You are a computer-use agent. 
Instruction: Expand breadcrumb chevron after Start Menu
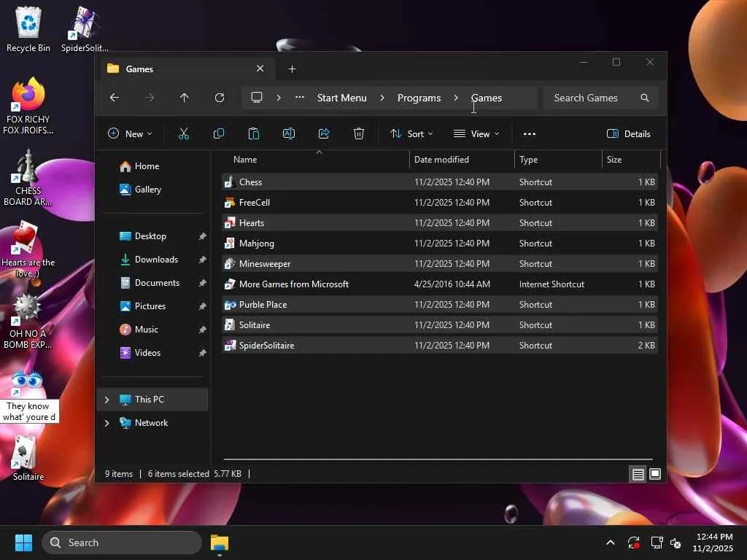382,98
